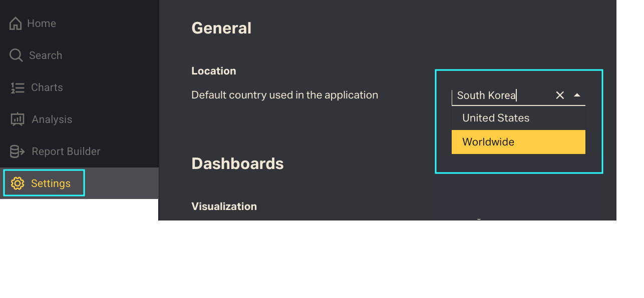Screen dimensions: 644x298
Task: Click the Search magnifying glass icon
Action: pos(16,55)
